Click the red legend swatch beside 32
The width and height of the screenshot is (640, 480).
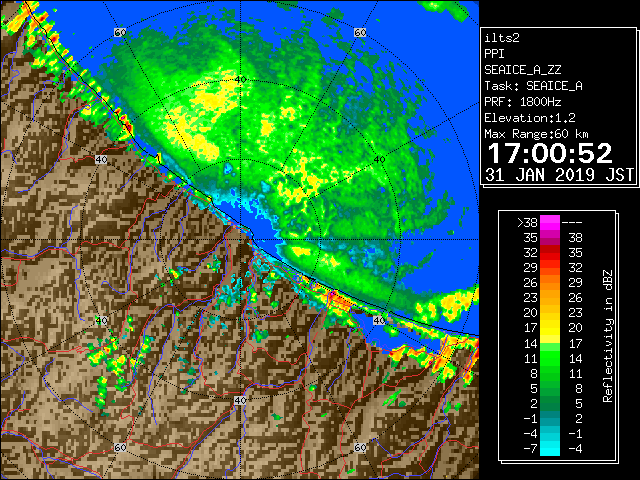tap(550, 253)
